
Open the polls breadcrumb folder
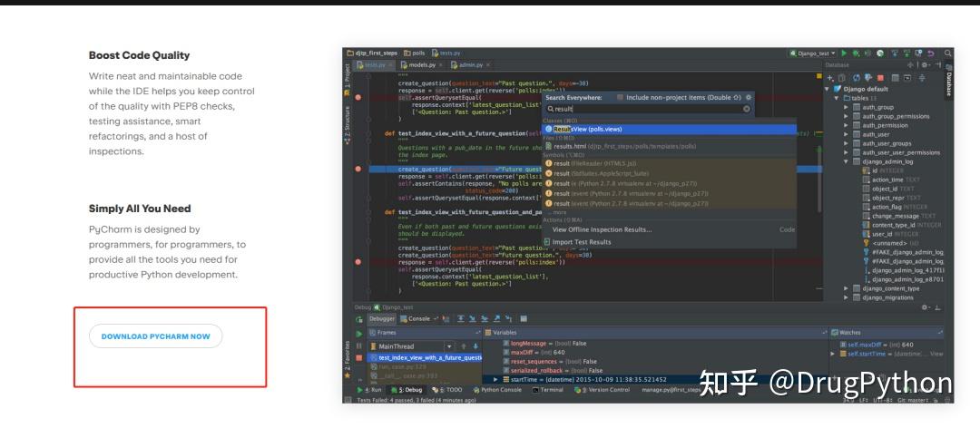click(x=415, y=53)
